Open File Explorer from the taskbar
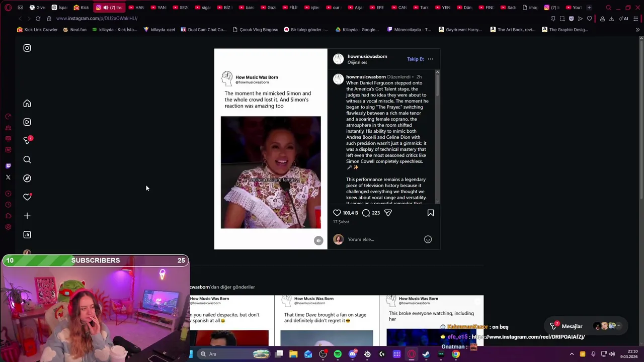Viewport: 644px width, 362px height. click(293, 354)
